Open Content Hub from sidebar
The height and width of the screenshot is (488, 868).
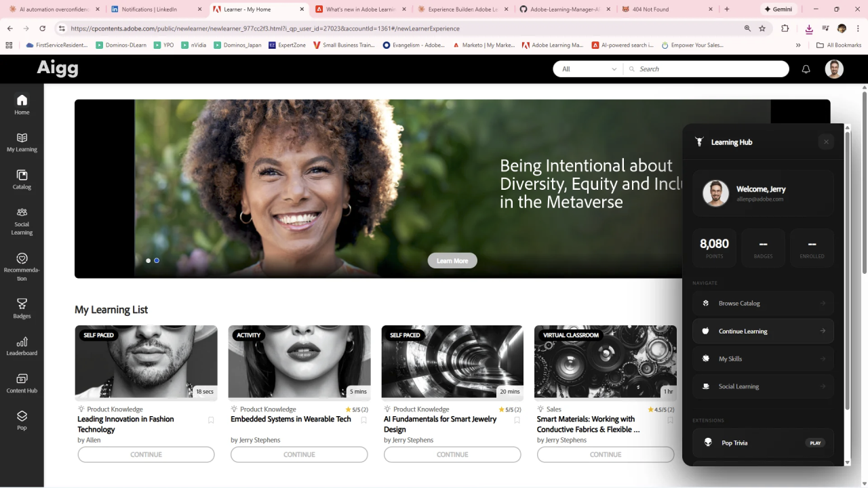[22, 382]
